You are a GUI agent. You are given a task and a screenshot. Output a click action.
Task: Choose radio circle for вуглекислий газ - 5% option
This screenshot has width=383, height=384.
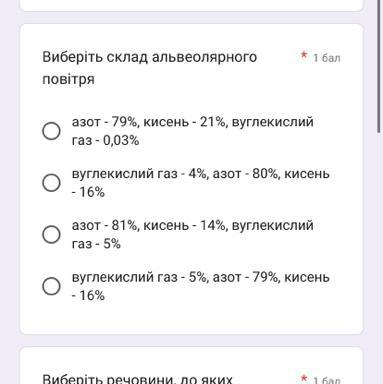point(51,286)
